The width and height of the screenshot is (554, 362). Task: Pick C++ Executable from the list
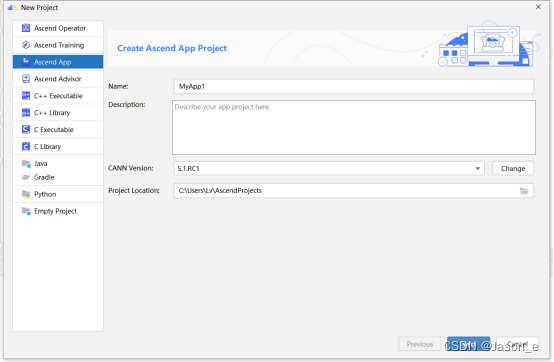tap(58, 96)
